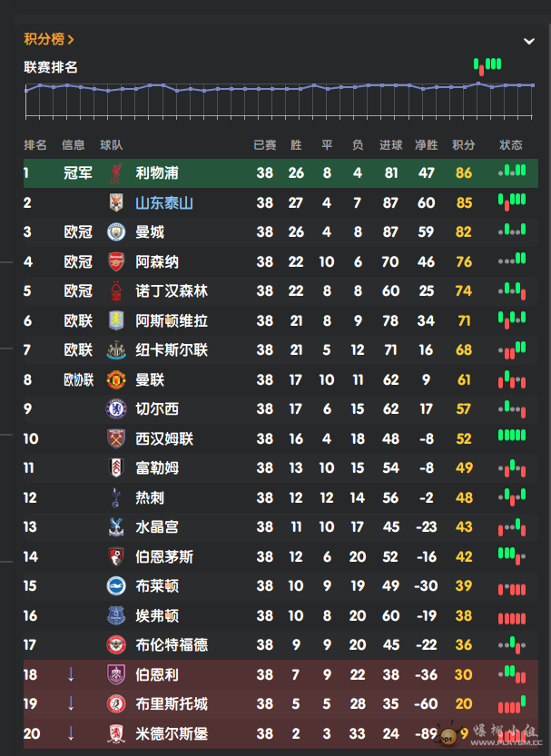This screenshot has height=756, width=551.
Task: Click the Brighton club crest icon
Action: click(116, 586)
